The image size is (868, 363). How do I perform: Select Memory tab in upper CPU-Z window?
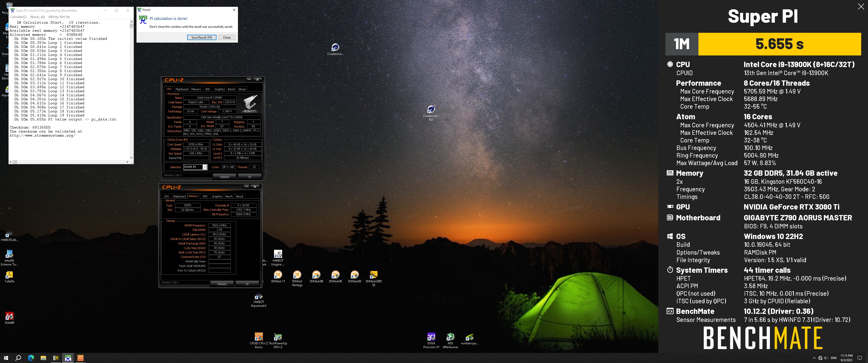[x=196, y=89]
